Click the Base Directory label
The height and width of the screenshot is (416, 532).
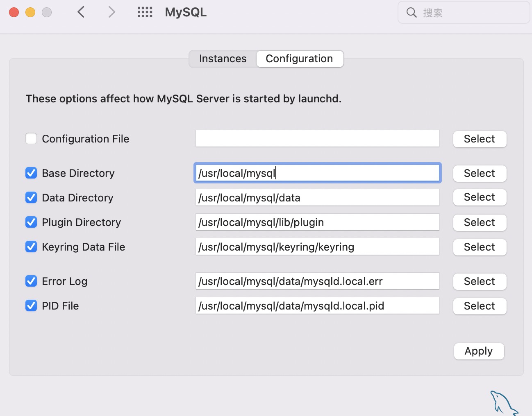[x=78, y=173]
